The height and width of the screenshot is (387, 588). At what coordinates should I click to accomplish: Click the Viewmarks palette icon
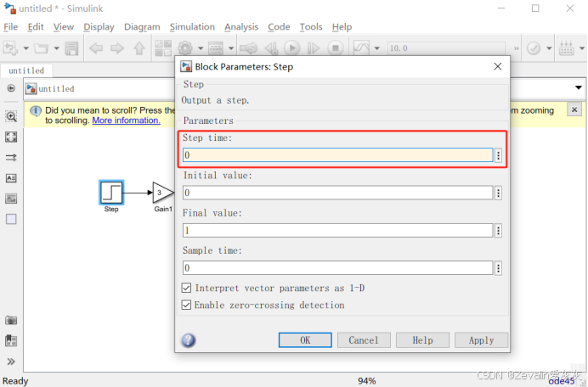(x=11, y=341)
